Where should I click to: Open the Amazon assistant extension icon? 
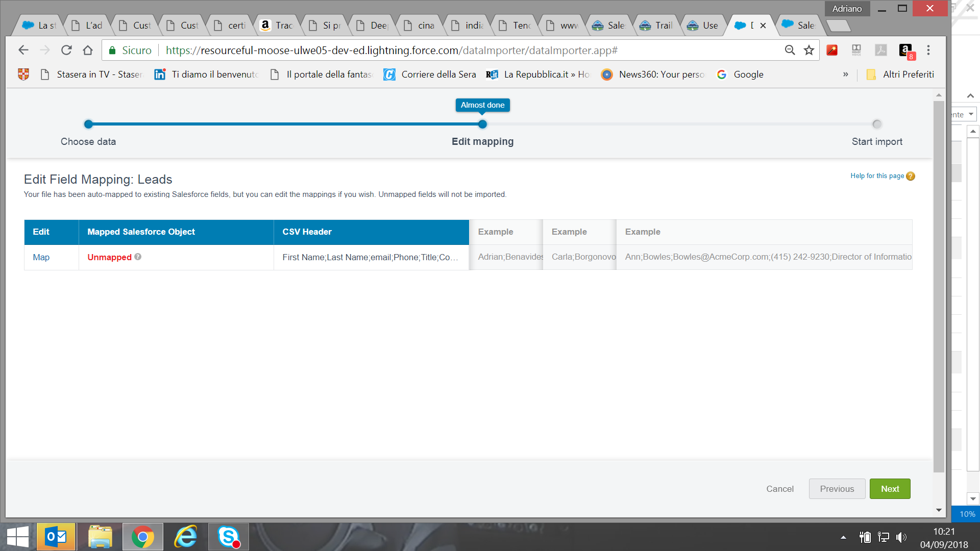tap(905, 50)
